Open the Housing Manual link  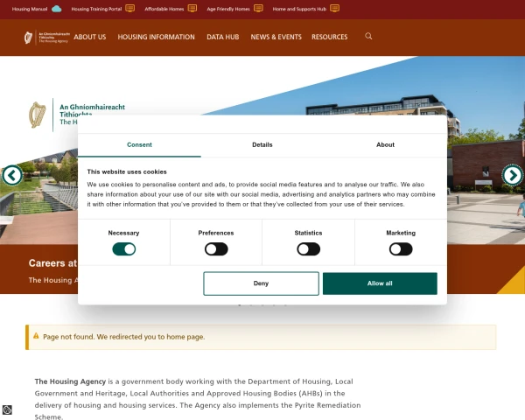click(30, 9)
